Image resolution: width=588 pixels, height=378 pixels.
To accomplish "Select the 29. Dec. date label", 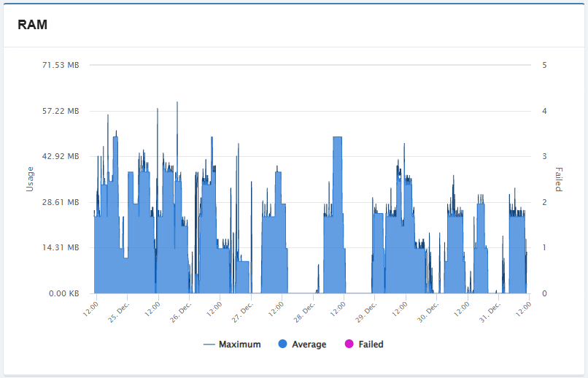I will click(x=367, y=307).
